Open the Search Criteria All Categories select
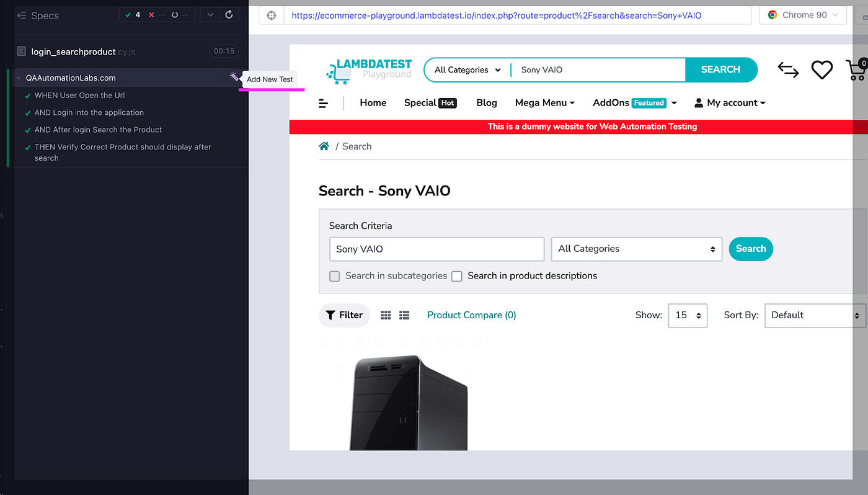 click(637, 249)
